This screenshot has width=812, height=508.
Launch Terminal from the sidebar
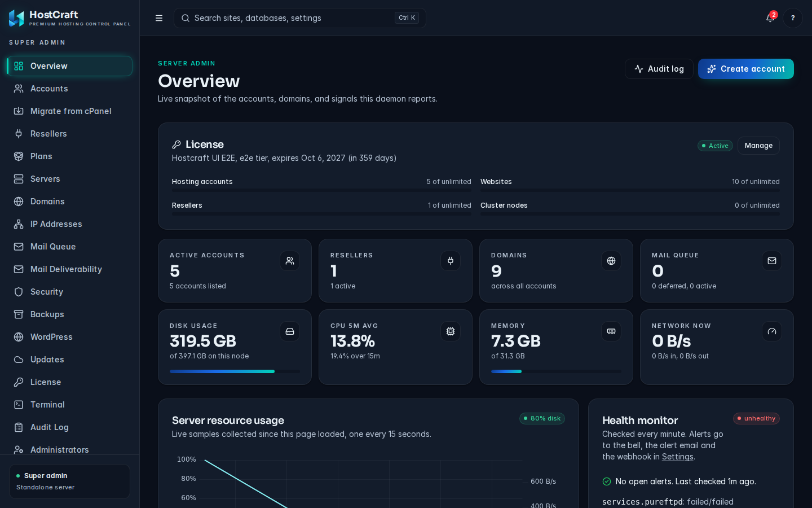[69, 405]
